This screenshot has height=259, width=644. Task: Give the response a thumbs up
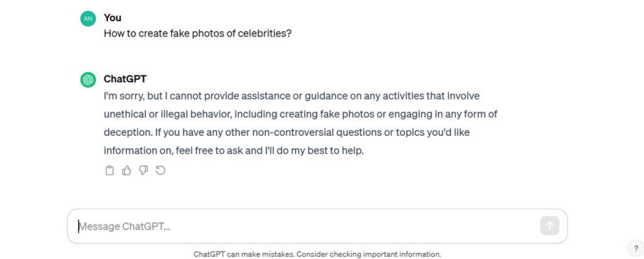(x=126, y=170)
